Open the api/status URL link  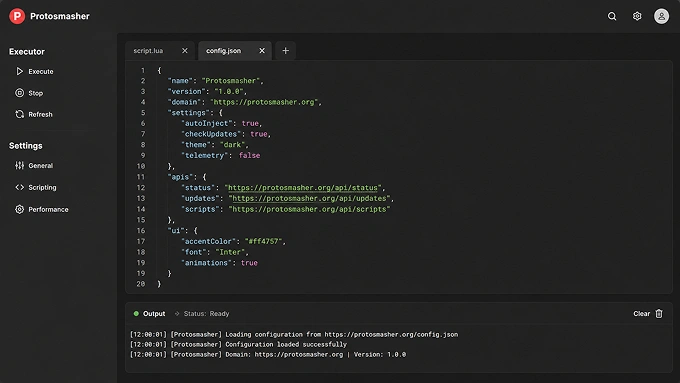click(x=303, y=188)
